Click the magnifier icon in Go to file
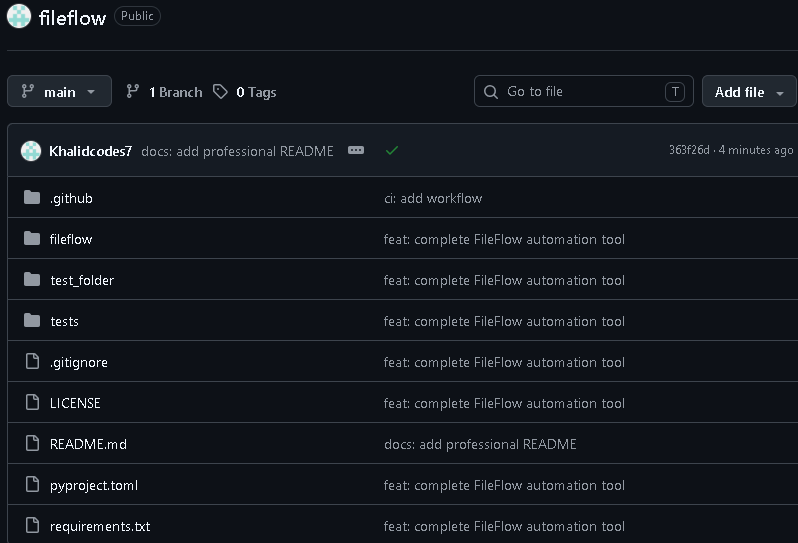798x543 pixels. point(491,92)
